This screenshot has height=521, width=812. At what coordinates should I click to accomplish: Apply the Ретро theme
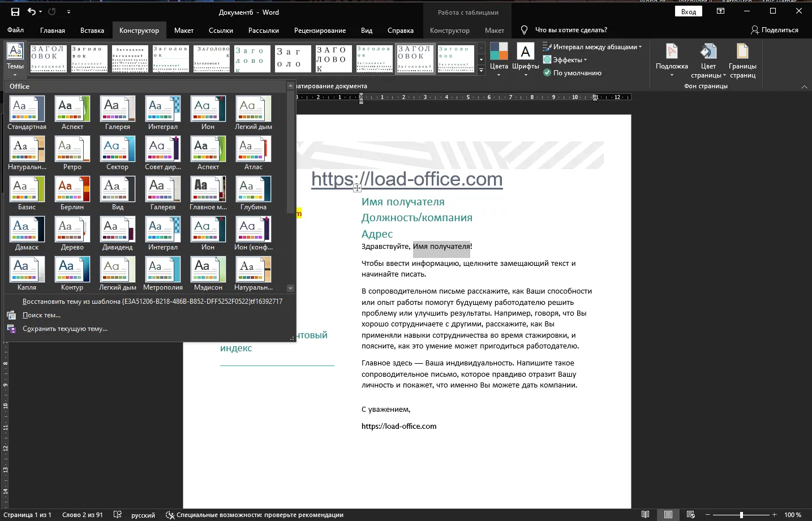point(72,153)
